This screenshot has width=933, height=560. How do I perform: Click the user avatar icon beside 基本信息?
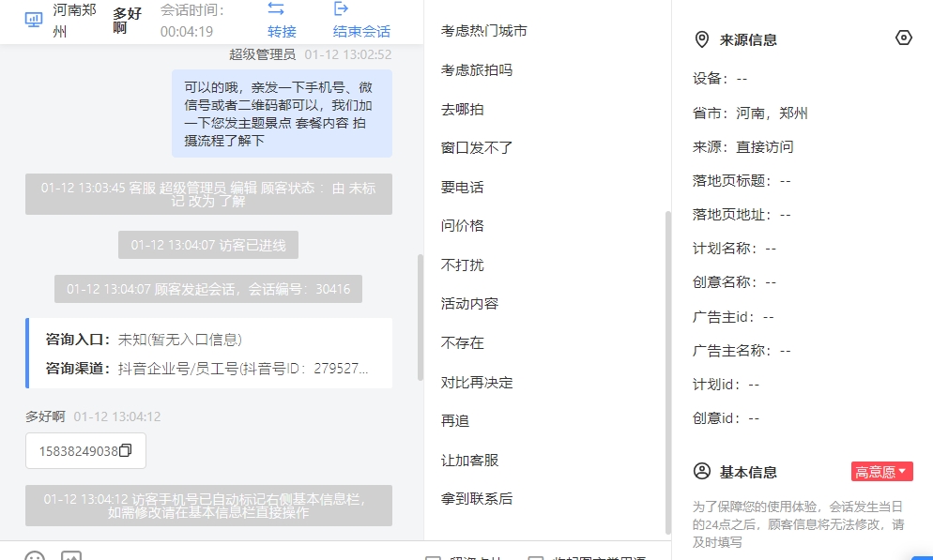click(x=702, y=472)
